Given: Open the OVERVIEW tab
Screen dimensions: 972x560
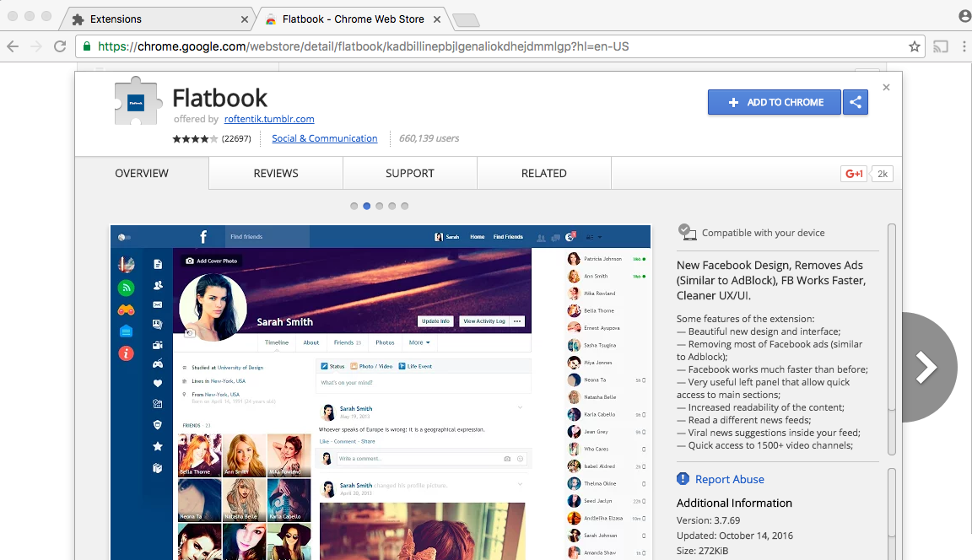Looking at the screenshot, I should [142, 174].
